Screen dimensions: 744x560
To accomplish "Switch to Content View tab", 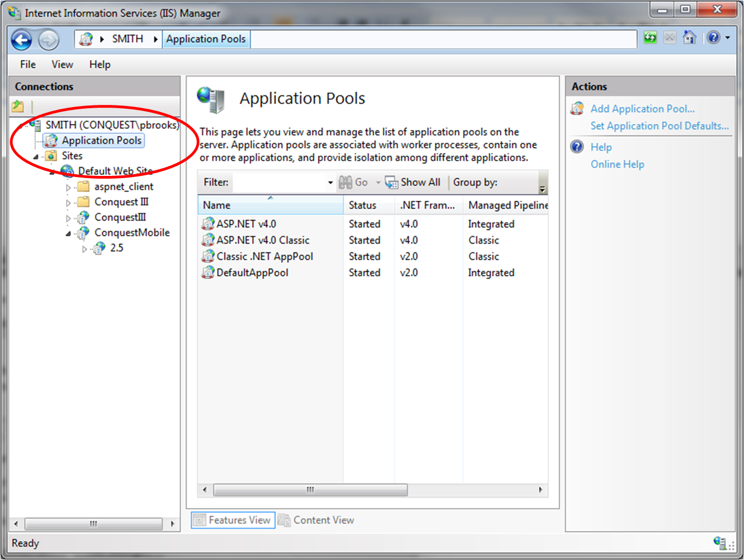I will [x=316, y=520].
